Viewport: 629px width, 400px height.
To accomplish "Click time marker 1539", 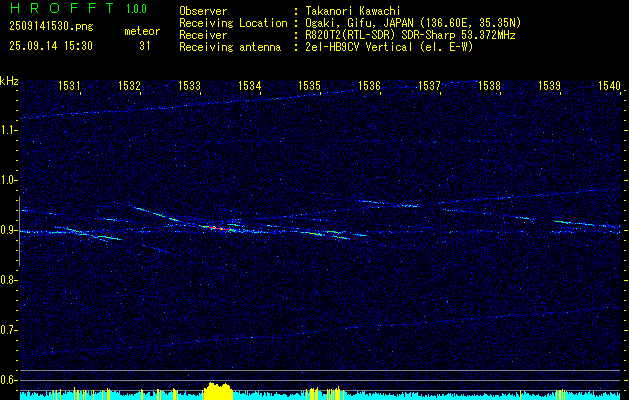I will tap(549, 85).
